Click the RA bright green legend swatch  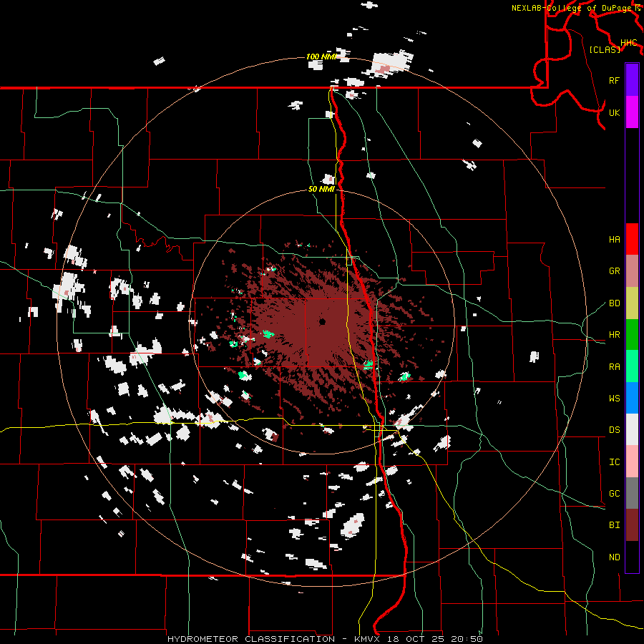(x=632, y=366)
